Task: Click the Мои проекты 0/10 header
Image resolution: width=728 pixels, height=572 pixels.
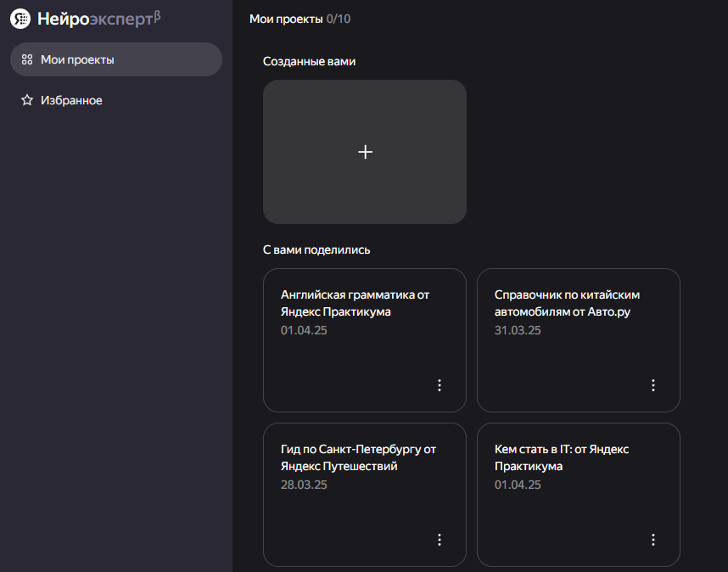Action: [300, 19]
